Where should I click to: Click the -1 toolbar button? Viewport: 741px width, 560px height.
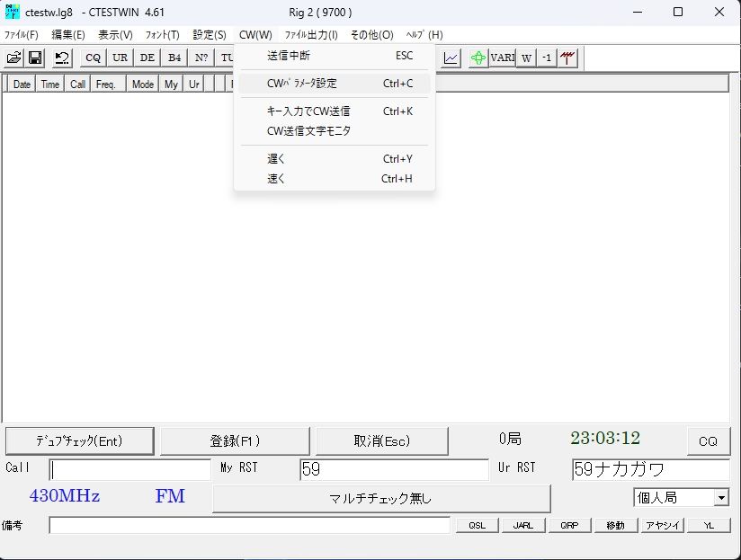click(x=547, y=58)
